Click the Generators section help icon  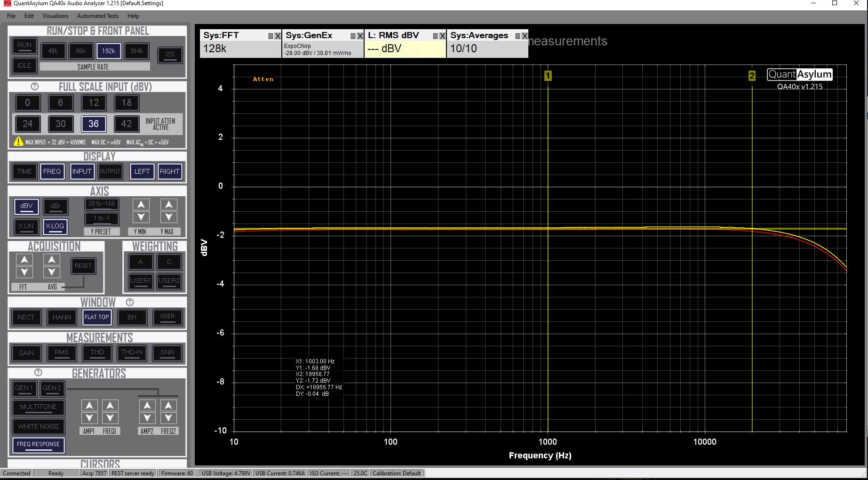[38, 373]
